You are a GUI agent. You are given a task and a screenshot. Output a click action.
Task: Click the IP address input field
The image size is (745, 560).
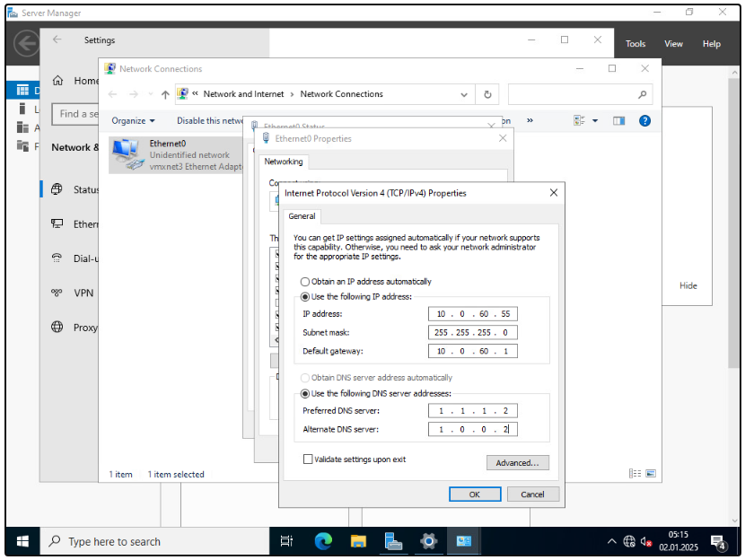(x=473, y=314)
